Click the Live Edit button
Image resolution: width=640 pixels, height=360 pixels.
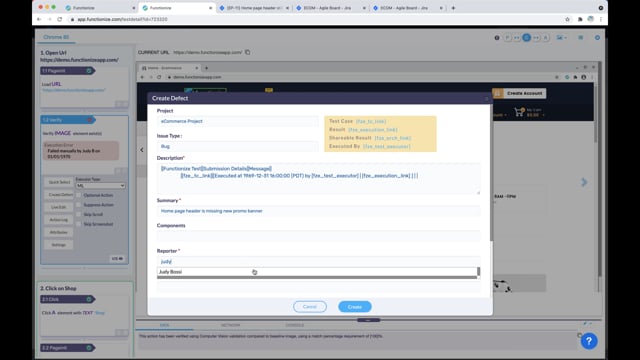click(59, 207)
